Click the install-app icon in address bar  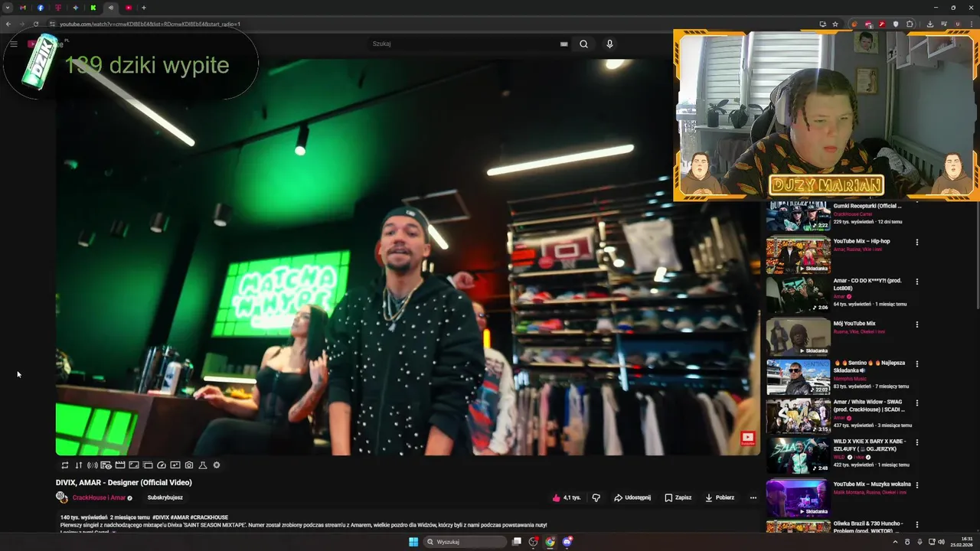point(823,24)
